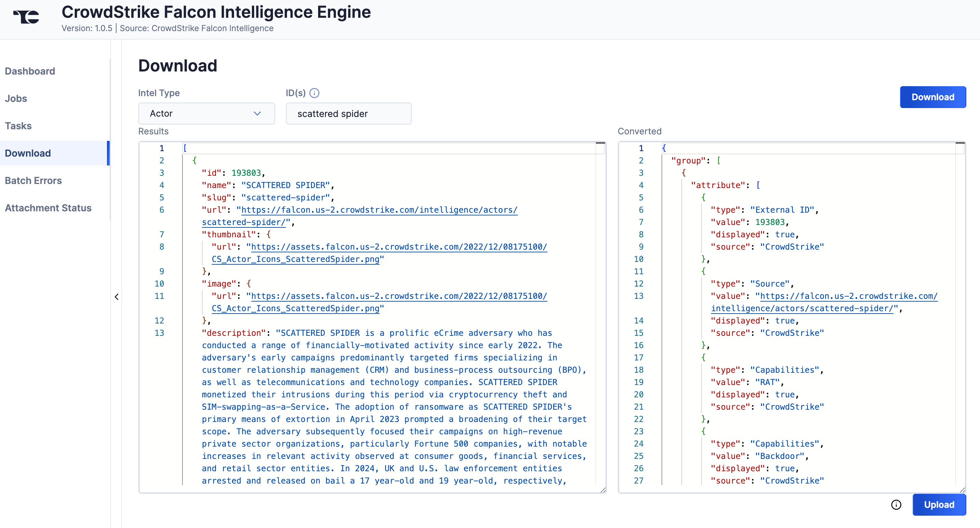Click the info icon beside the Upload button
Image resolution: width=980 pixels, height=528 pixels.
pyautogui.click(x=896, y=504)
